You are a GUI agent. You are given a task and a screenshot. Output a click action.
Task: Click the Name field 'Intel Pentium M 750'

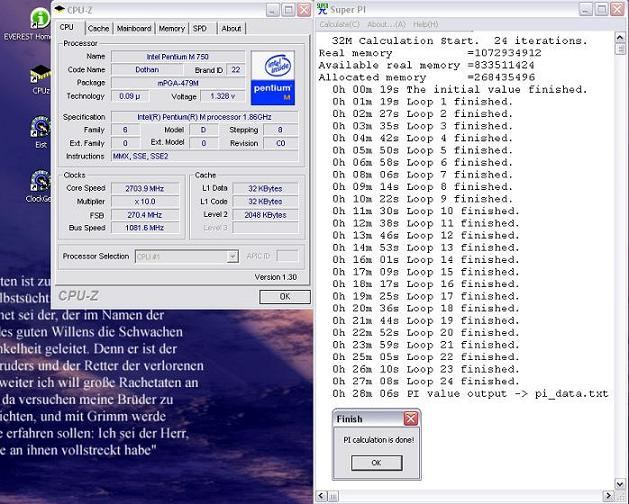(178, 57)
